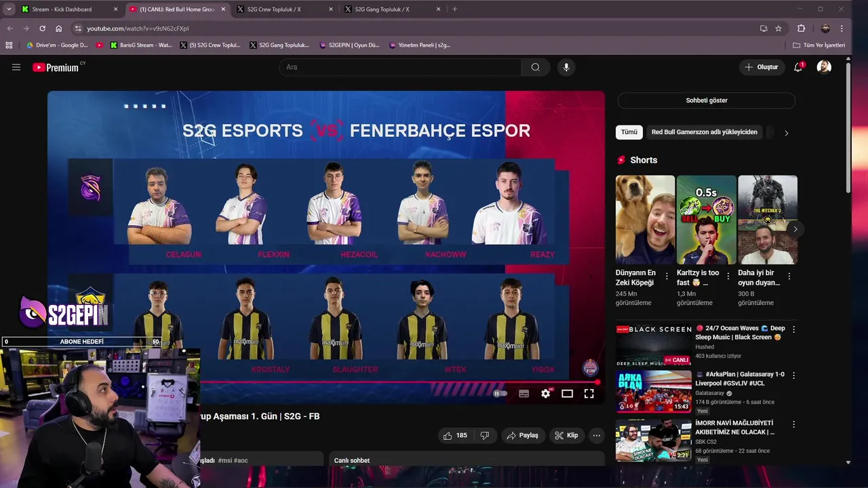
Task: Open Yönetim Paneli s2g bookmark
Action: click(x=420, y=45)
